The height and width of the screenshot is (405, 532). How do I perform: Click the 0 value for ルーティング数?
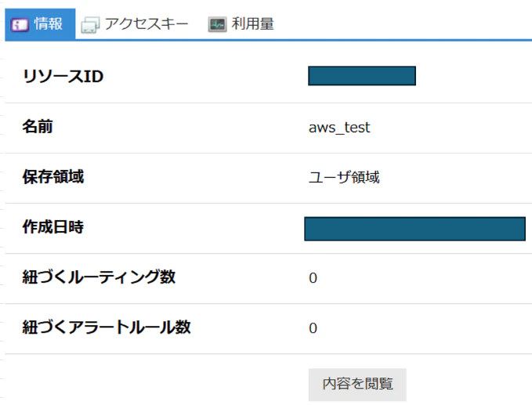click(313, 278)
